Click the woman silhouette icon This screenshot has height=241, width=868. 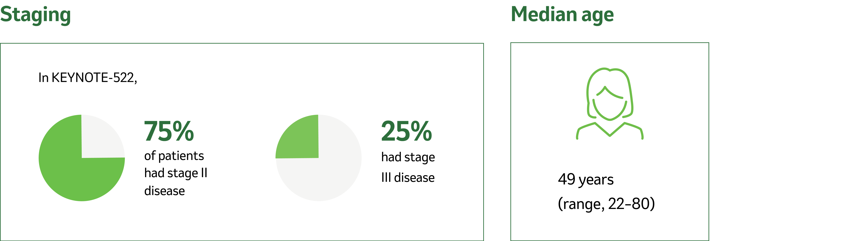[x=610, y=103]
